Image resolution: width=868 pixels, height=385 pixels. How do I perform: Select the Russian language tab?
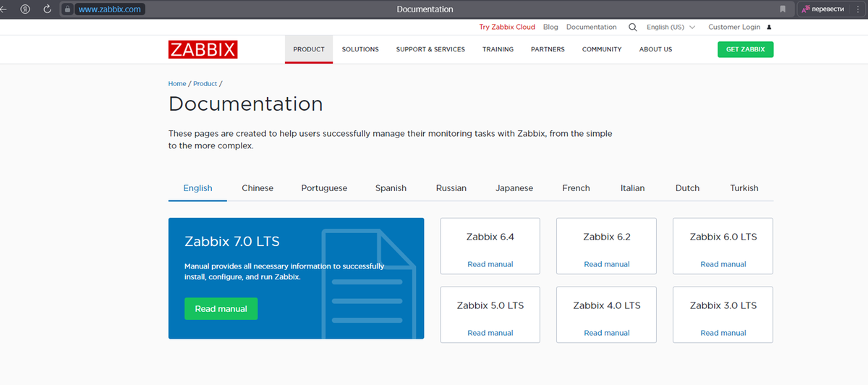coord(451,188)
